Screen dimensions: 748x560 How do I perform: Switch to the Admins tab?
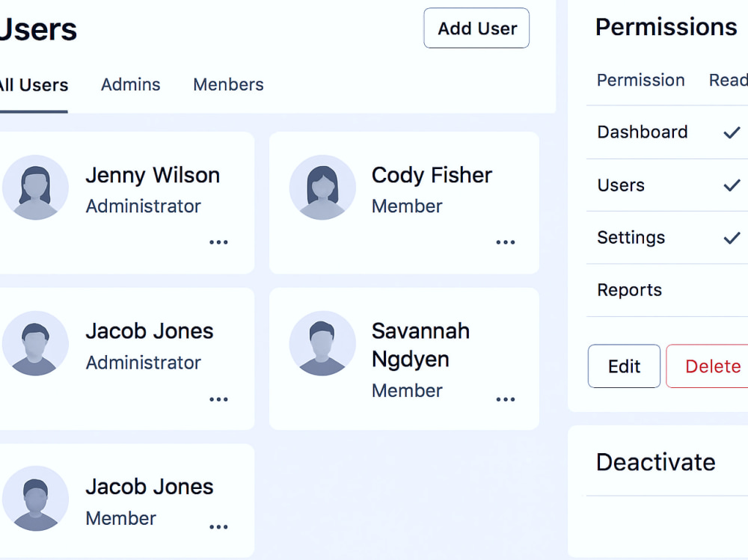tap(131, 85)
